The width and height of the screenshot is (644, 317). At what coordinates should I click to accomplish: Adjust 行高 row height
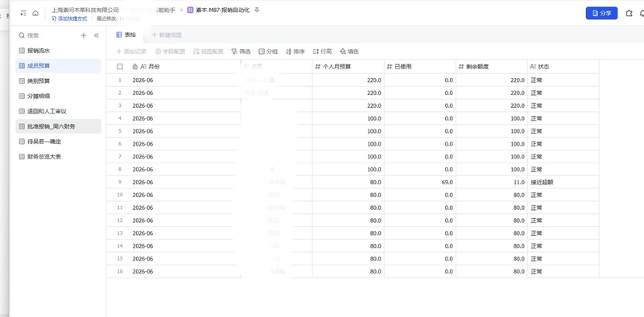[323, 51]
